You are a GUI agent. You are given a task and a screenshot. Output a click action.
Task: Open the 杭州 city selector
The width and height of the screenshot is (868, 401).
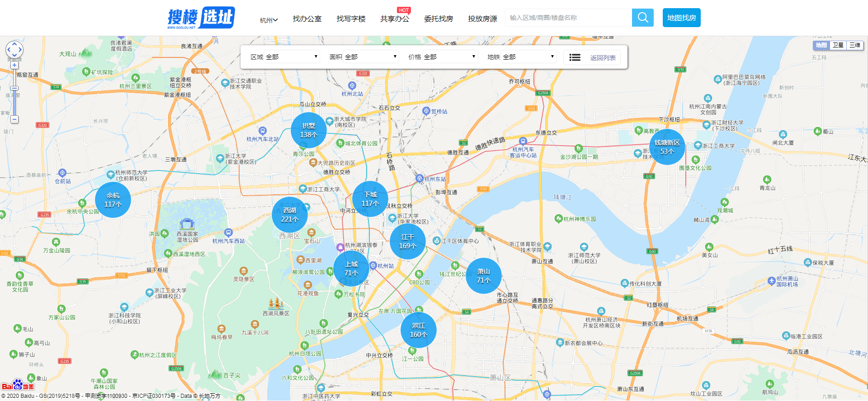pyautogui.click(x=269, y=20)
